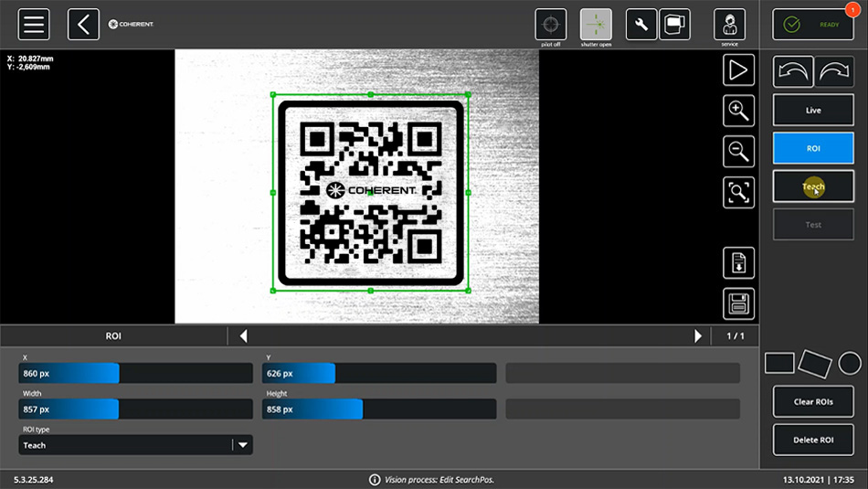Save with the floppy disk icon

738,303
